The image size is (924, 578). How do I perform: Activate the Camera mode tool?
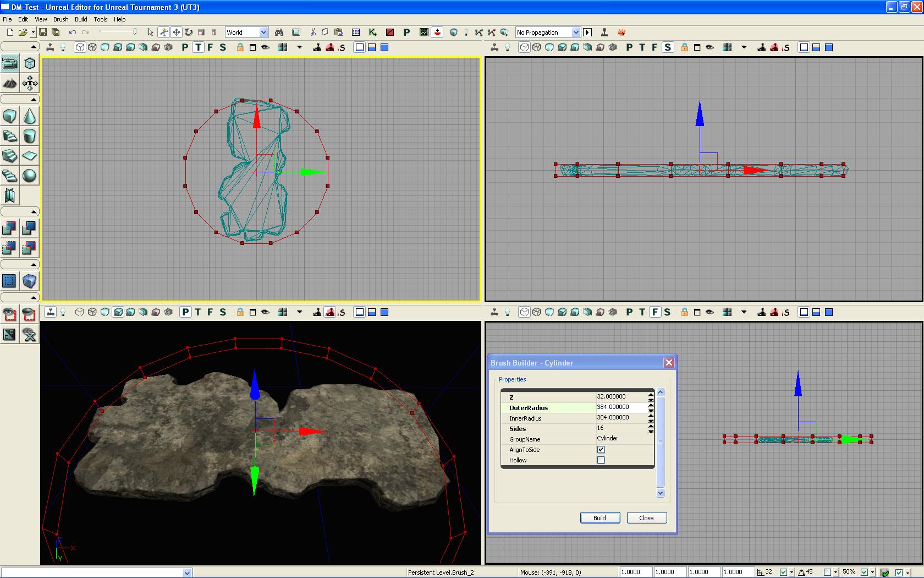pos(10,63)
